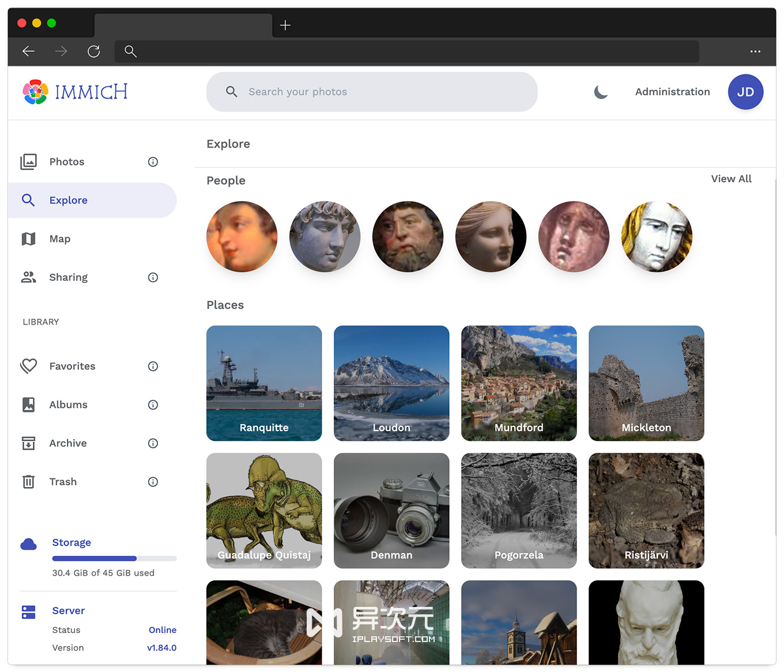
Task: Go to Albums in the sidebar
Action: [x=68, y=405]
